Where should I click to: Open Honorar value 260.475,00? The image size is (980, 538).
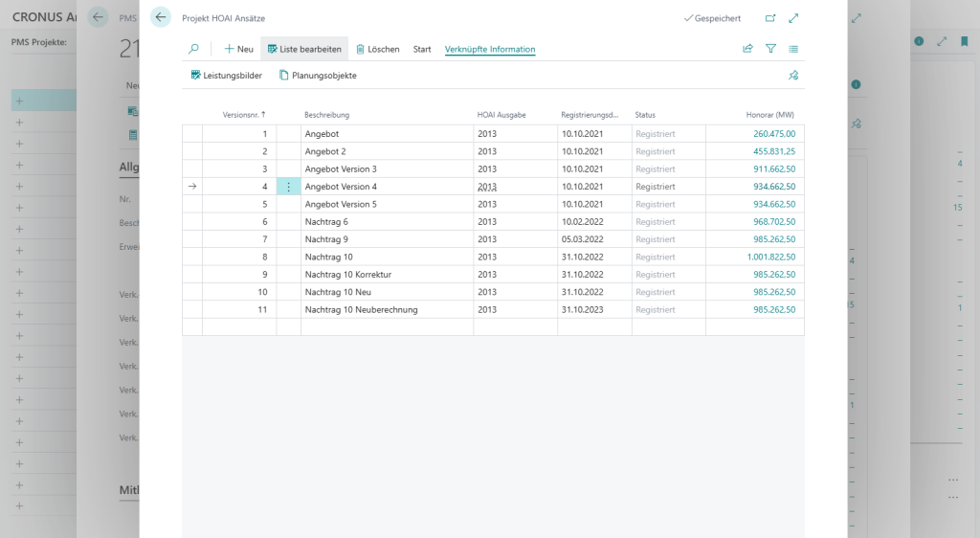[x=773, y=134]
